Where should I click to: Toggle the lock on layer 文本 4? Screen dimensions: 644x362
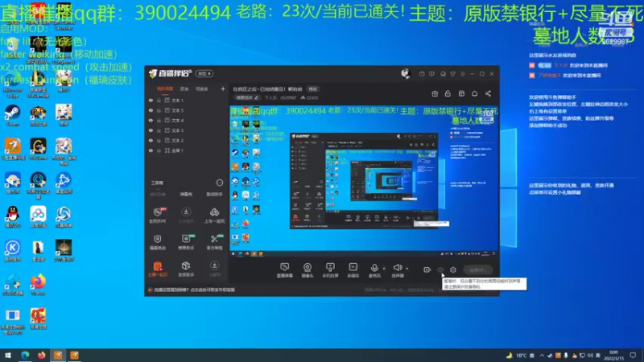pos(159,120)
